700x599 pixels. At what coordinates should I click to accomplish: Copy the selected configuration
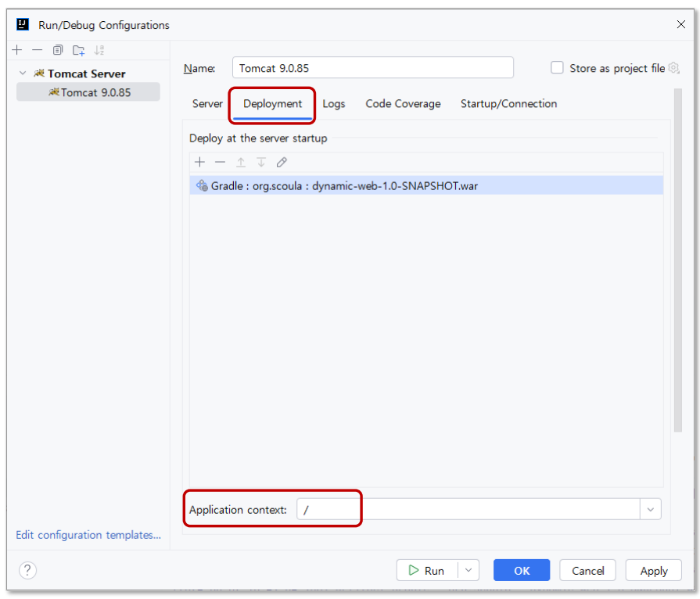click(x=58, y=50)
